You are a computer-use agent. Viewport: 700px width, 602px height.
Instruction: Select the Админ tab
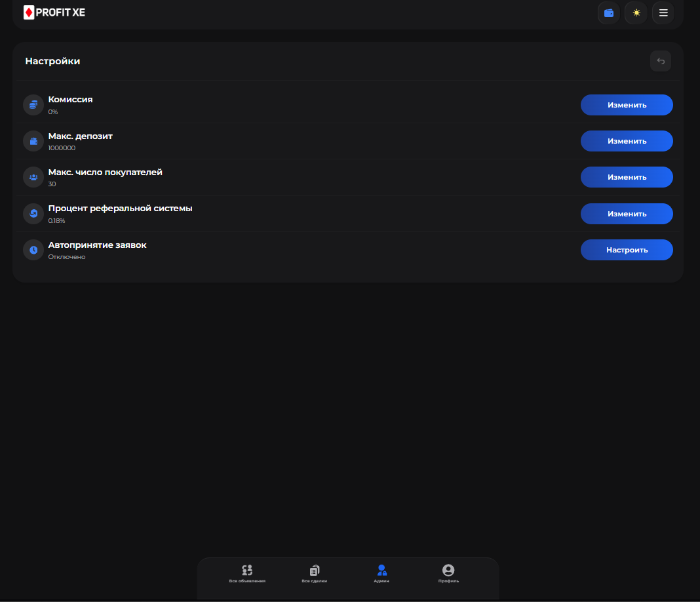click(x=381, y=574)
